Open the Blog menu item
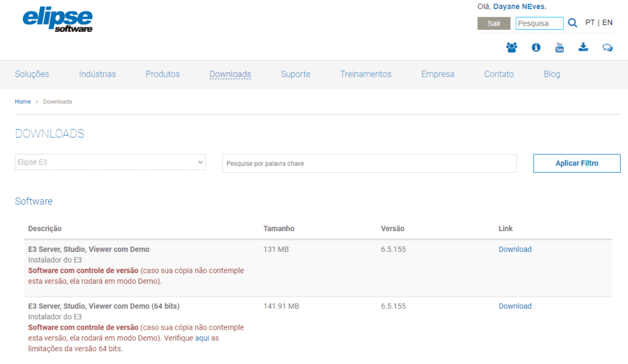 click(552, 74)
